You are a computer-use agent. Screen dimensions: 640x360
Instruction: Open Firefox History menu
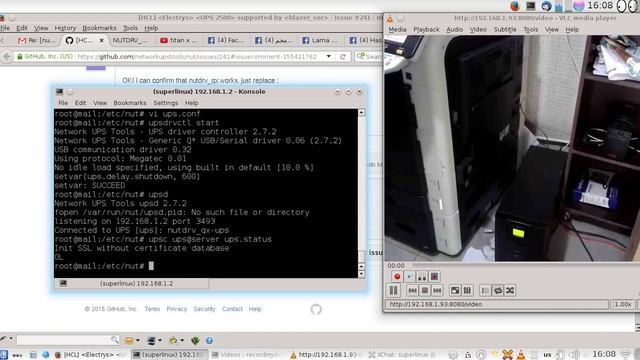65,28
